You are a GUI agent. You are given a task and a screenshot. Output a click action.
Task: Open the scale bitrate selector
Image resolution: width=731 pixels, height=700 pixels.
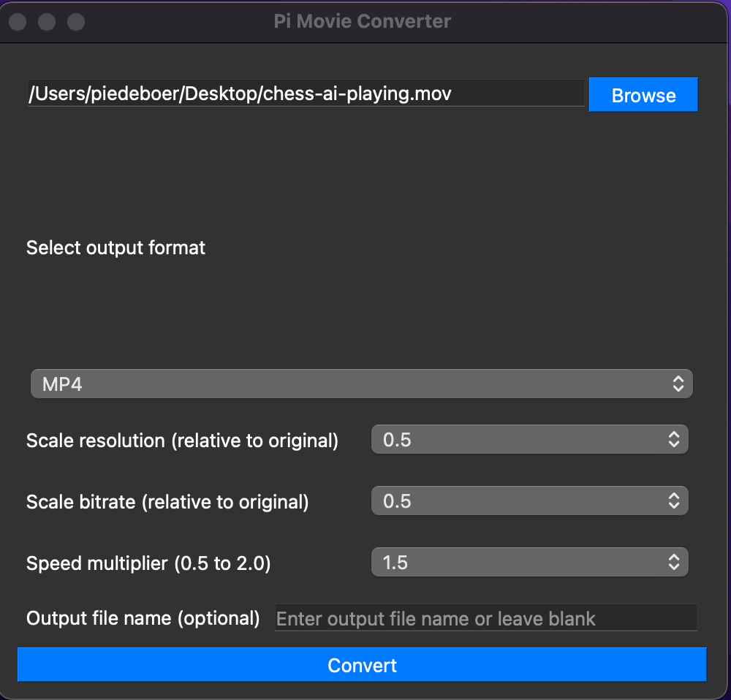tap(529, 501)
